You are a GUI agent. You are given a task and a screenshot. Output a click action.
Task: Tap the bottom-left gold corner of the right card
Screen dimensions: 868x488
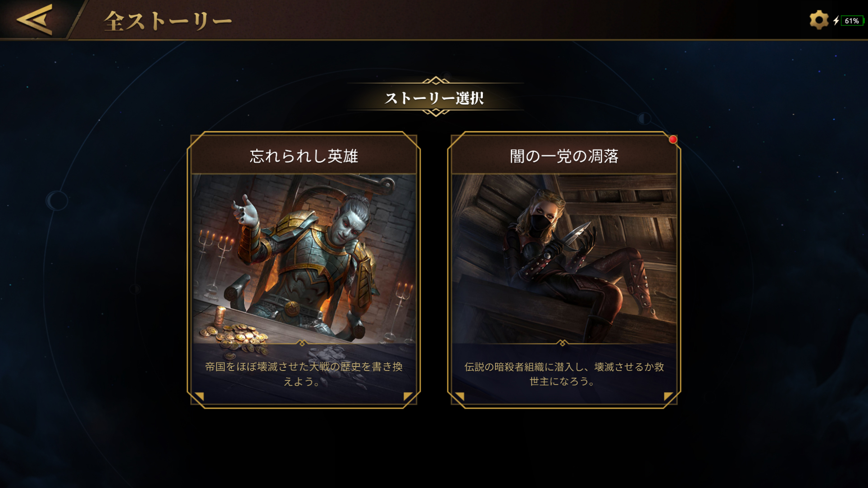point(459,396)
